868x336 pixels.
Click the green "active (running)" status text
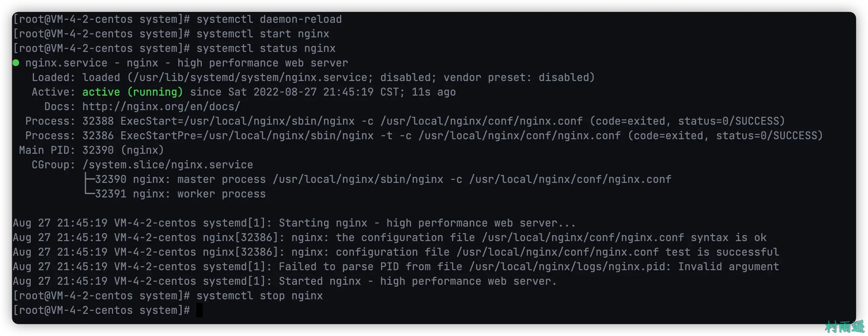[x=132, y=92]
